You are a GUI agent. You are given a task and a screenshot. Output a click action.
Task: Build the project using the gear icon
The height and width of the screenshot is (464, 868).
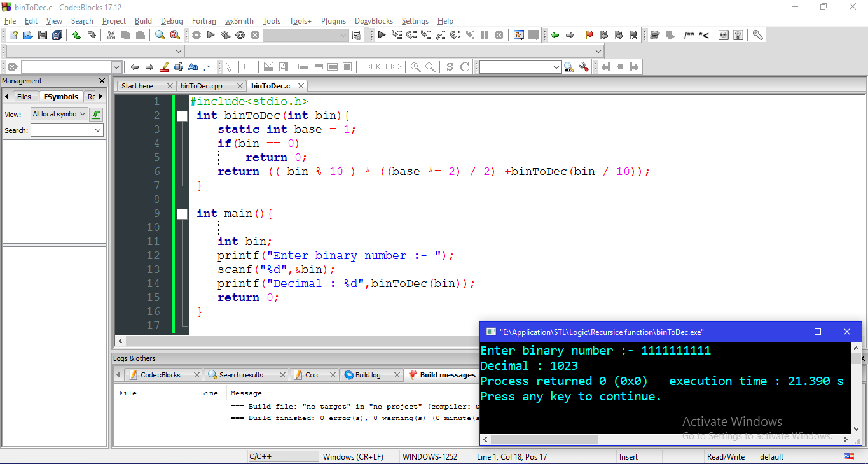(196, 35)
